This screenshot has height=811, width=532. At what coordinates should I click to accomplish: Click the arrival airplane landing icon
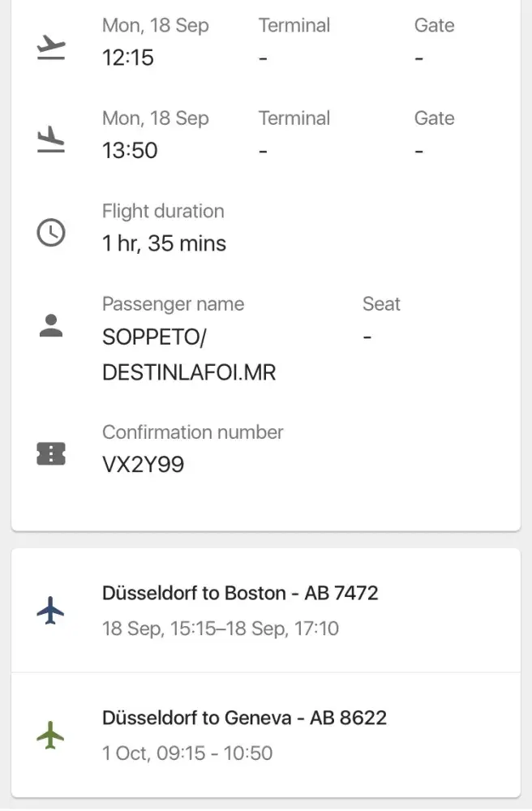click(50, 140)
